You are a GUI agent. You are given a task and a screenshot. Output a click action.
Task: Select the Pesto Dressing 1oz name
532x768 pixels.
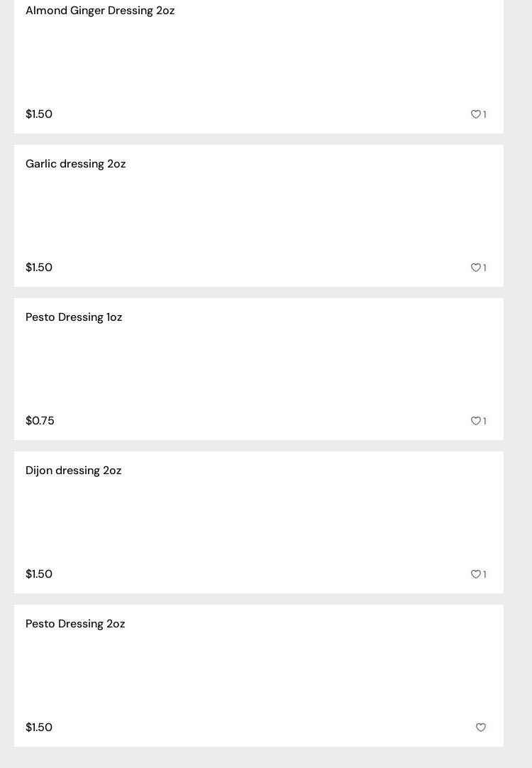click(74, 317)
